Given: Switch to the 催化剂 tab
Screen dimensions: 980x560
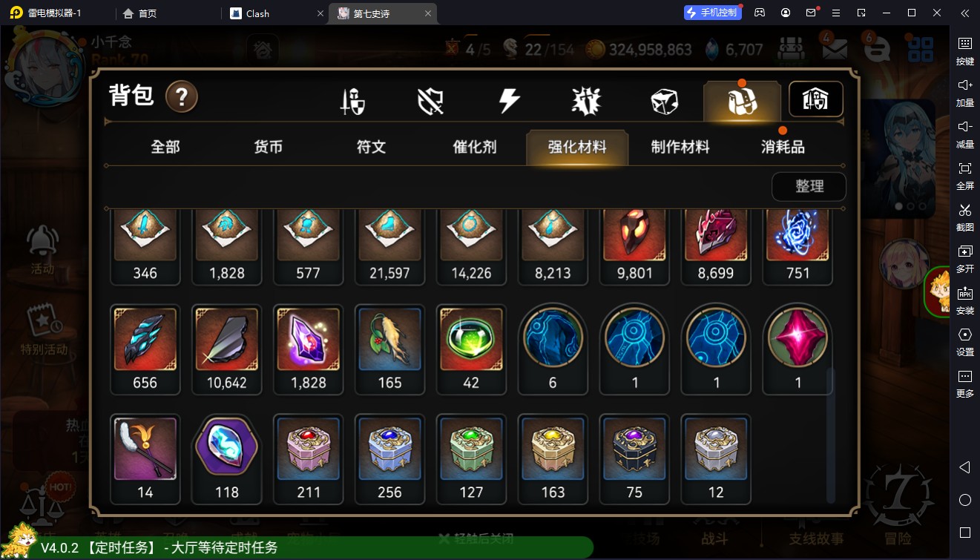Looking at the screenshot, I should pos(474,147).
